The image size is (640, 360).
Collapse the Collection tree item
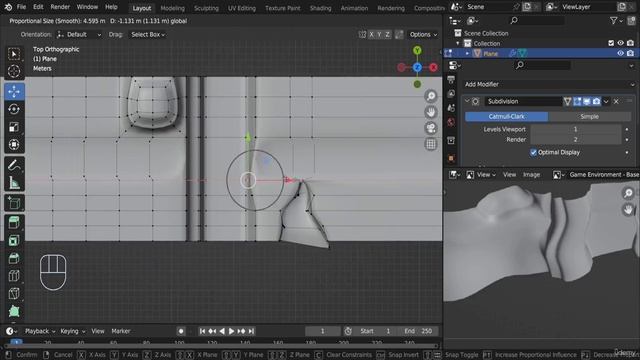click(458, 43)
